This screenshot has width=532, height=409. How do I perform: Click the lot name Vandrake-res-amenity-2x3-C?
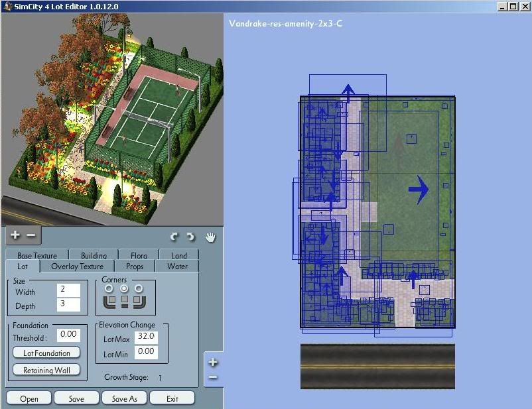[285, 23]
